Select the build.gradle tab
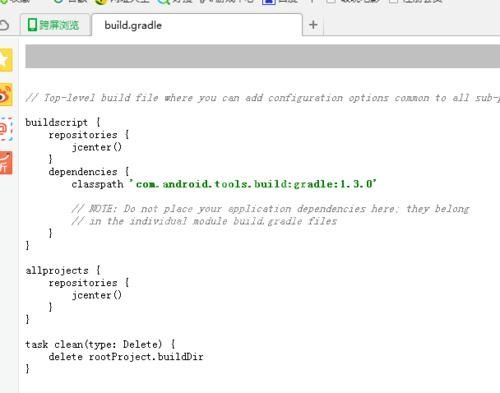This screenshot has height=393, width=500. click(197, 25)
